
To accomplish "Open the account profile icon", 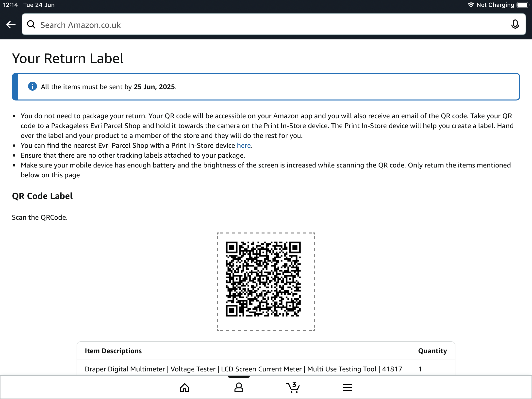I will pos(239,387).
